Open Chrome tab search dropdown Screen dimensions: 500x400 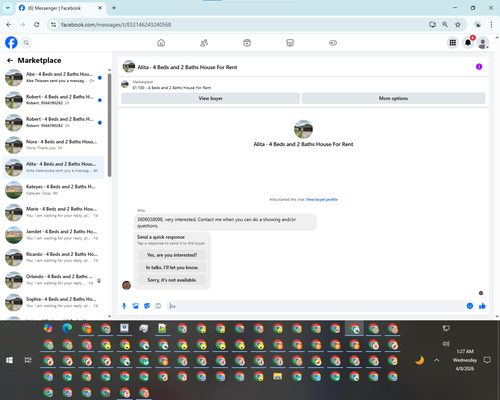[x=8, y=8]
